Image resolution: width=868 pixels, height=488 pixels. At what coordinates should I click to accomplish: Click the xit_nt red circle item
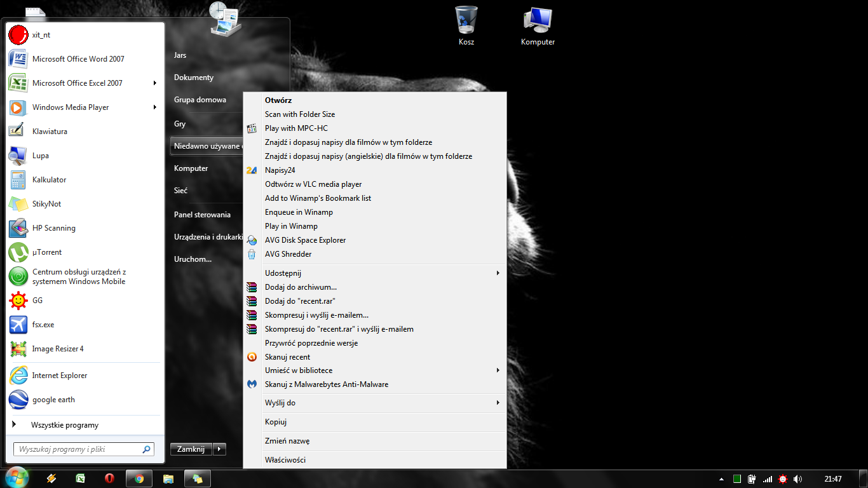(85, 35)
